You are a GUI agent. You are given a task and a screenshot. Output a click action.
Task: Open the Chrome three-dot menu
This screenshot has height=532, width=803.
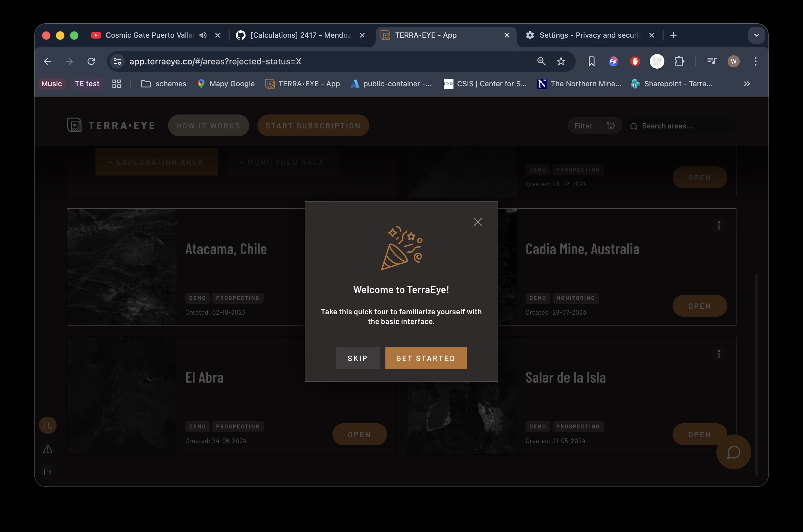[x=756, y=61]
